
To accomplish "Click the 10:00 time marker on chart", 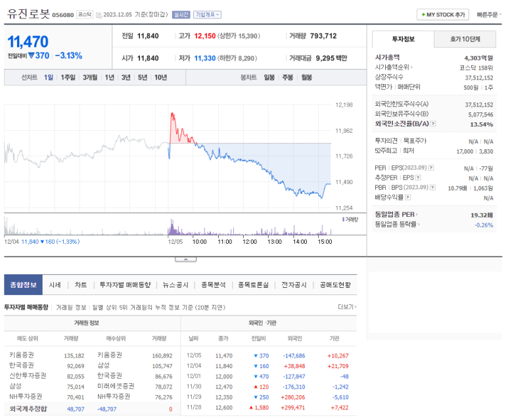I will [199, 242].
